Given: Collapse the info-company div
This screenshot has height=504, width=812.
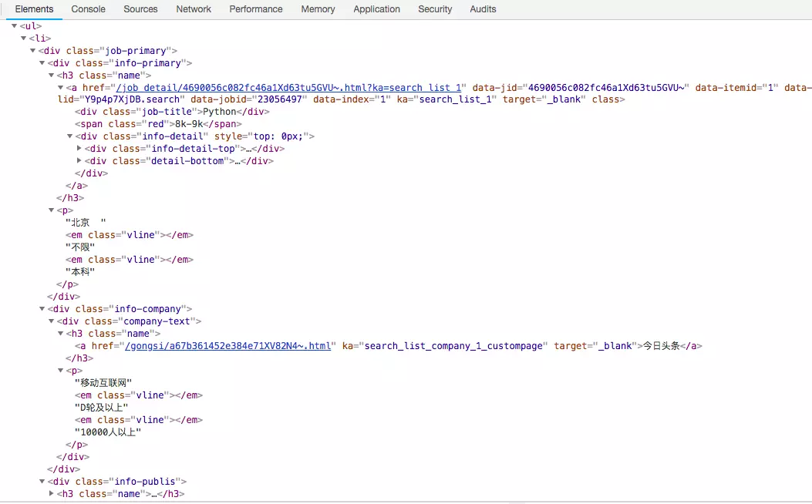Looking at the screenshot, I should (x=42, y=308).
